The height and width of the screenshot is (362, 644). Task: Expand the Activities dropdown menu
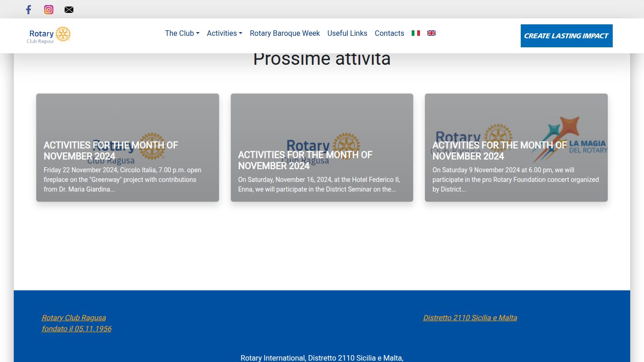point(224,33)
